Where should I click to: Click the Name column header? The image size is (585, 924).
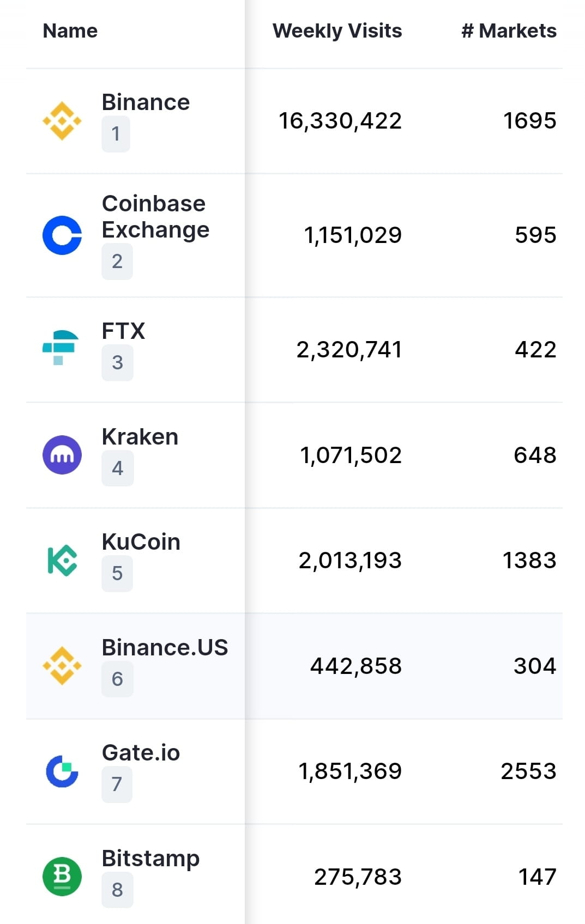tap(69, 31)
